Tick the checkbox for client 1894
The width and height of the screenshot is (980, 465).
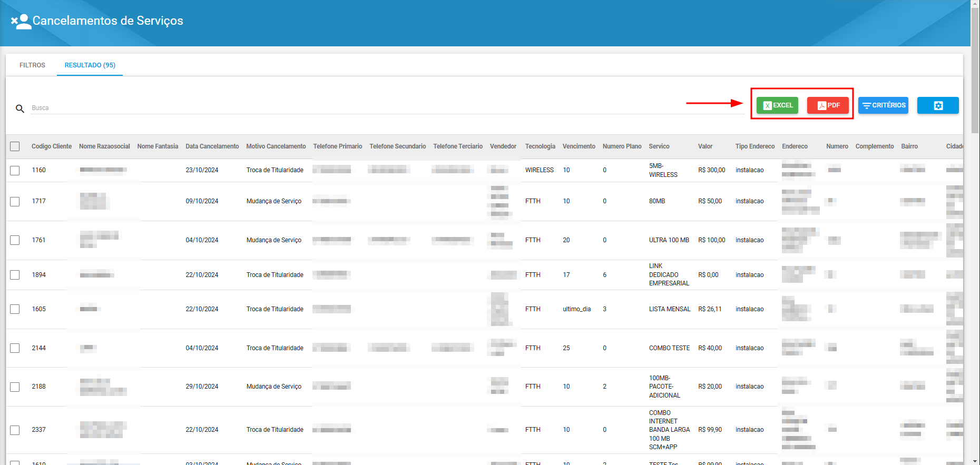(x=15, y=275)
